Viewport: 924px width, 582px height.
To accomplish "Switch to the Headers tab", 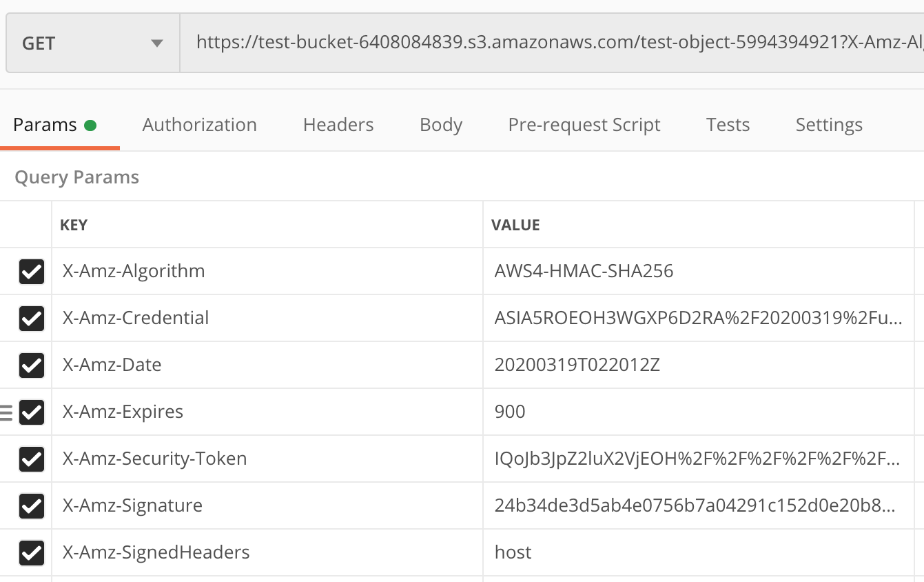I will [338, 125].
